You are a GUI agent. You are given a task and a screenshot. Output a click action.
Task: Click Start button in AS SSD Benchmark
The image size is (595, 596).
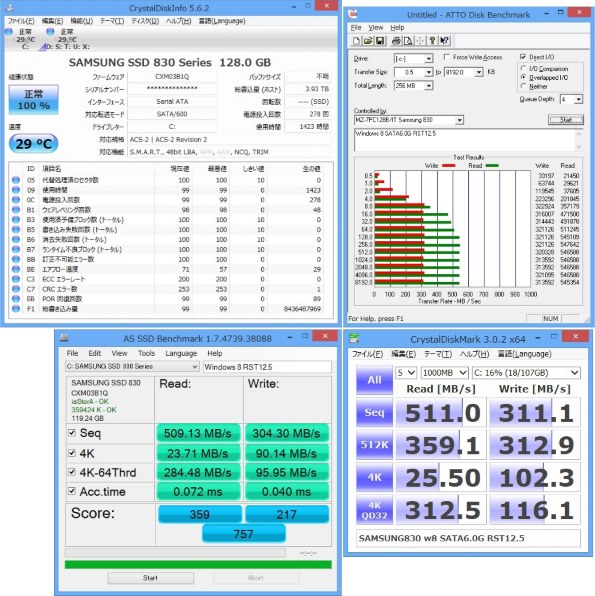(151, 578)
